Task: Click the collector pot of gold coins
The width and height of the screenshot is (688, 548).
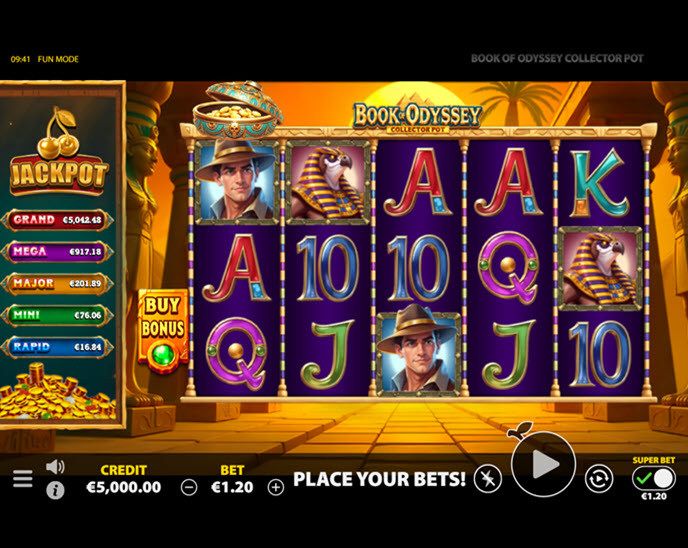Action: tap(237, 111)
